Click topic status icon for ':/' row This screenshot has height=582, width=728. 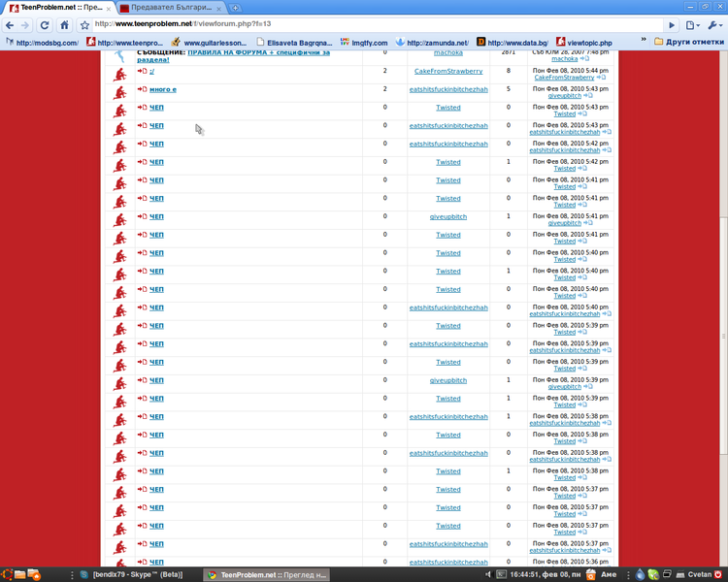120,75
